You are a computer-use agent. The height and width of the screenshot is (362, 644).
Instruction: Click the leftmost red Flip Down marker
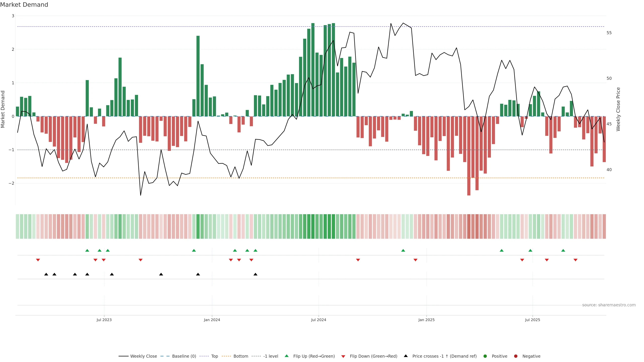(38, 260)
